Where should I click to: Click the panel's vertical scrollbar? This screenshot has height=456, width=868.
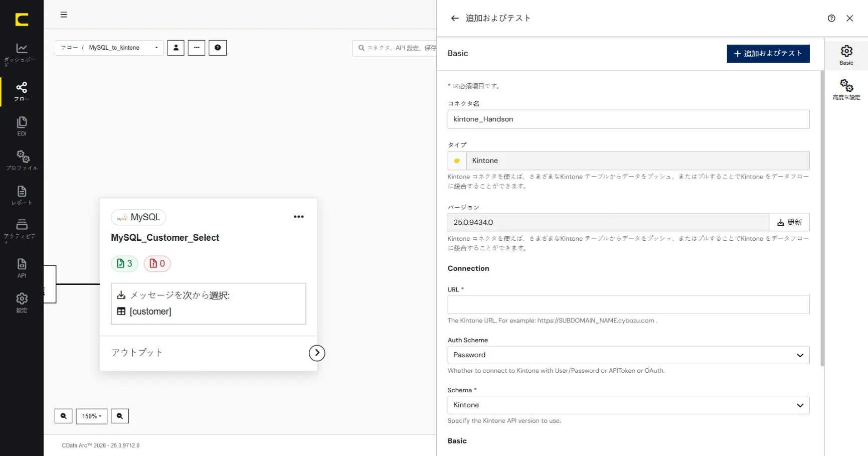pyautogui.click(x=822, y=218)
